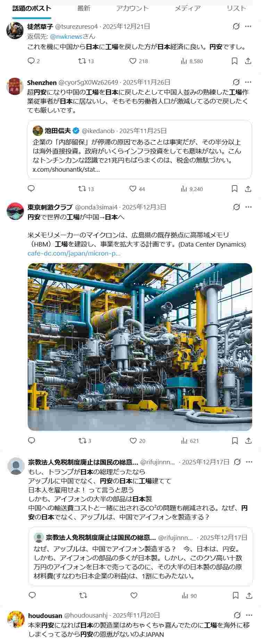Open the cafe-dc.com/japan/micron link
Screen dimensions: 267x644
coord(74,253)
